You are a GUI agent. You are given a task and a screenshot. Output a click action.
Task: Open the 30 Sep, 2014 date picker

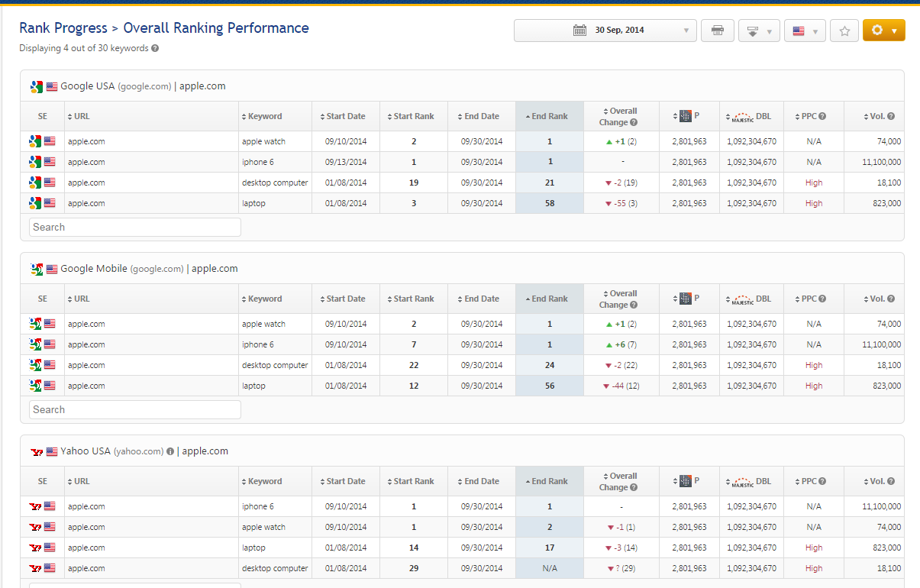point(605,31)
